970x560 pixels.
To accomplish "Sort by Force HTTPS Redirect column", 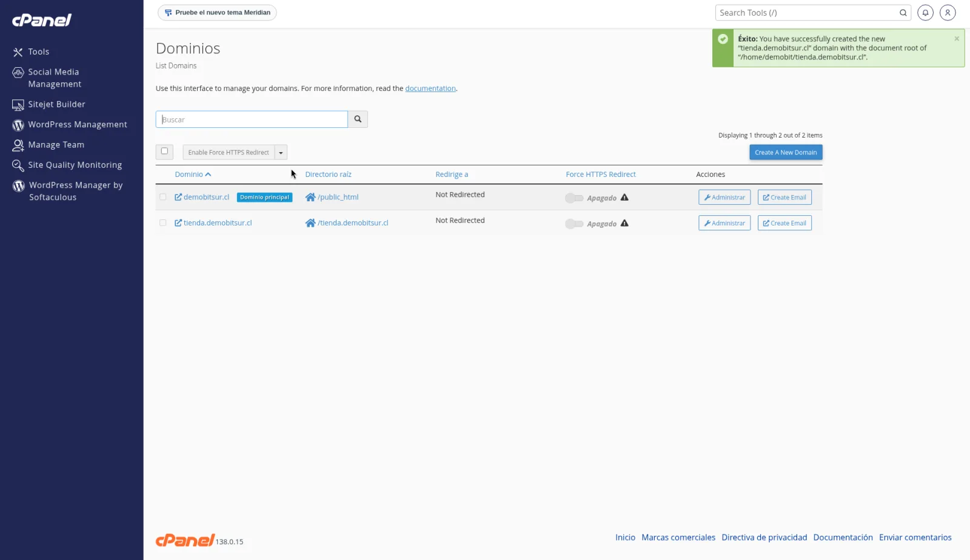I will (601, 175).
